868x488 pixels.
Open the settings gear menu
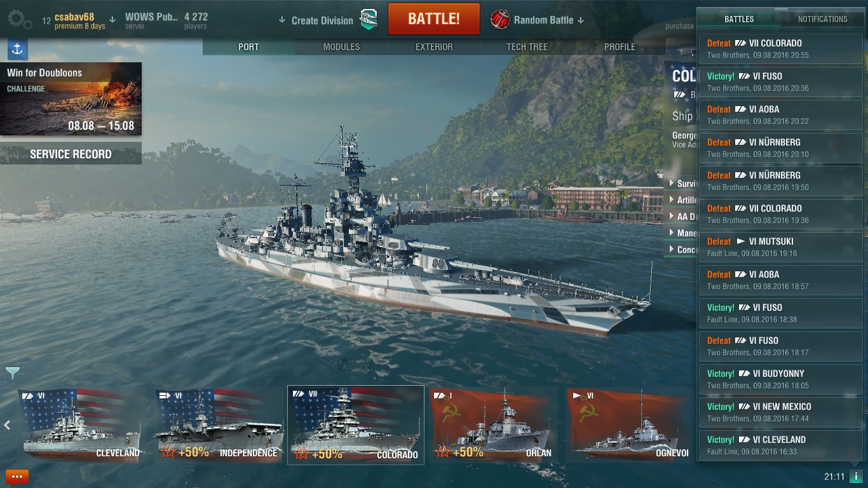click(20, 20)
